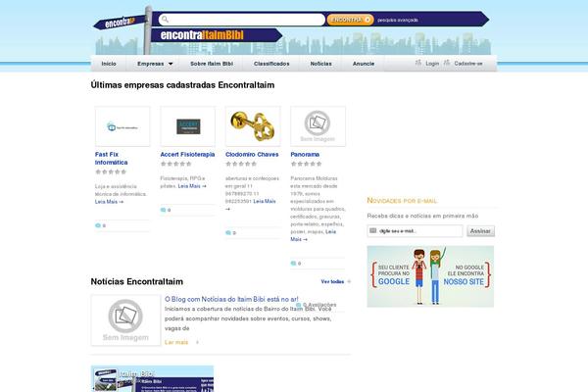Expand the Empresas dropdown arrow
Image resolution: width=588 pixels, height=392 pixels.
coord(171,64)
